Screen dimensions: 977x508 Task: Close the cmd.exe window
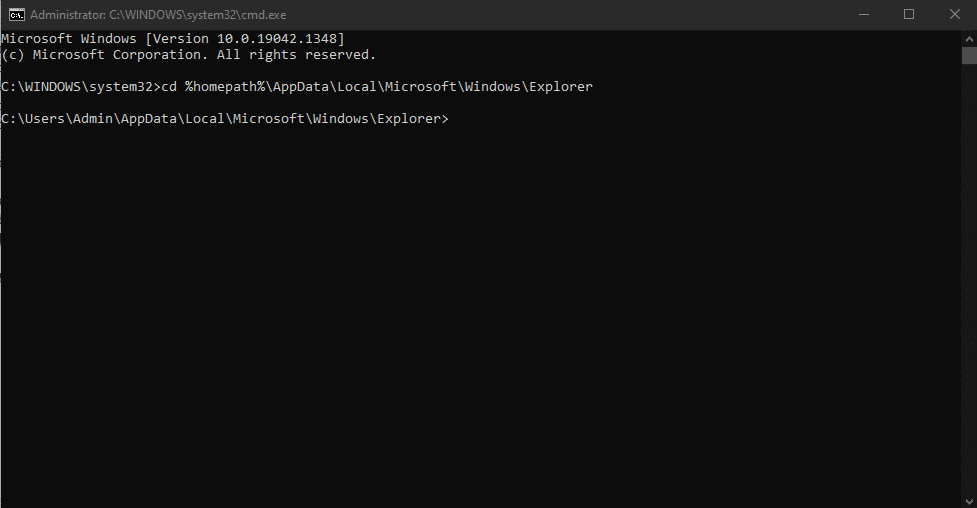click(x=954, y=14)
